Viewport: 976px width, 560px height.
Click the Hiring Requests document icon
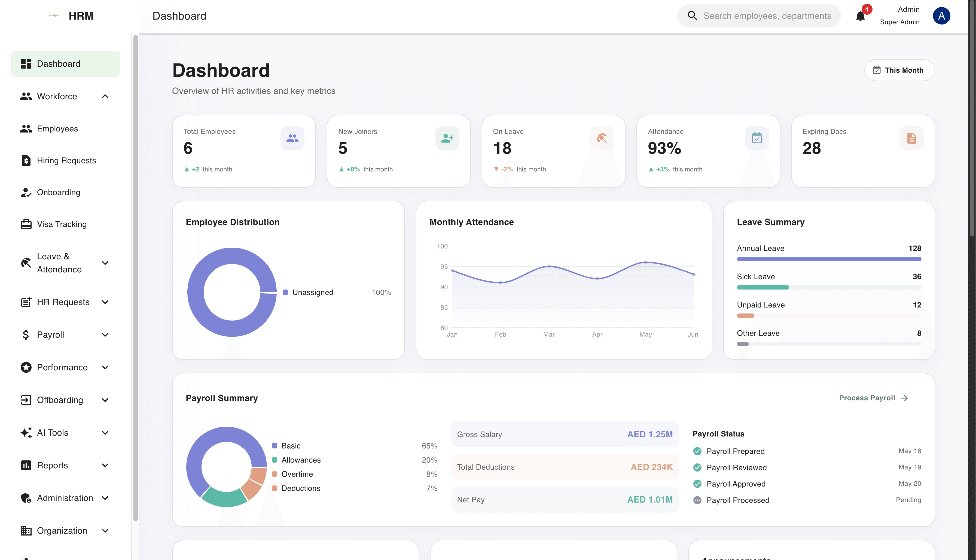point(26,160)
